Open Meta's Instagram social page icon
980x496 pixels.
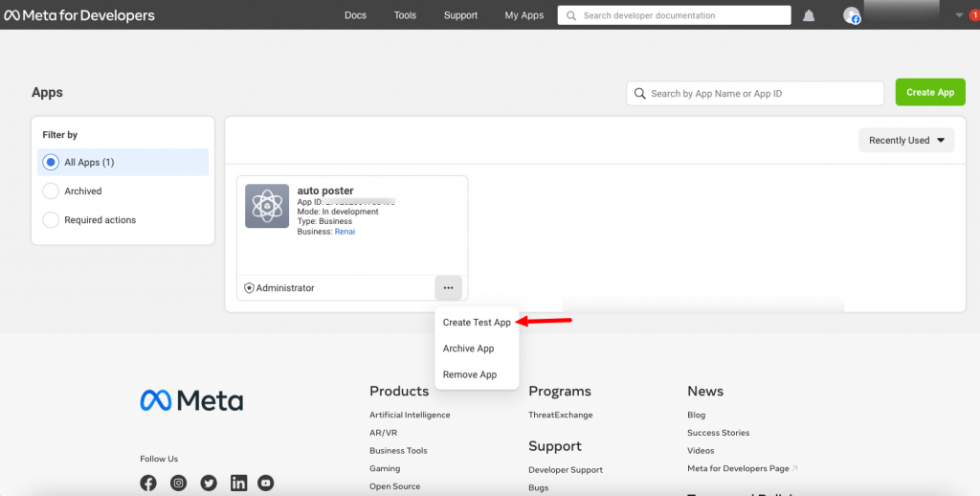(x=178, y=483)
